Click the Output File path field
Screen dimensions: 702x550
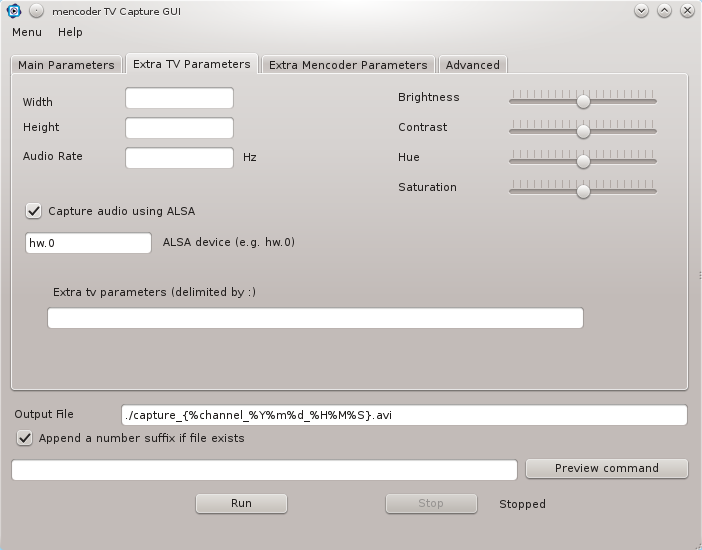point(404,415)
